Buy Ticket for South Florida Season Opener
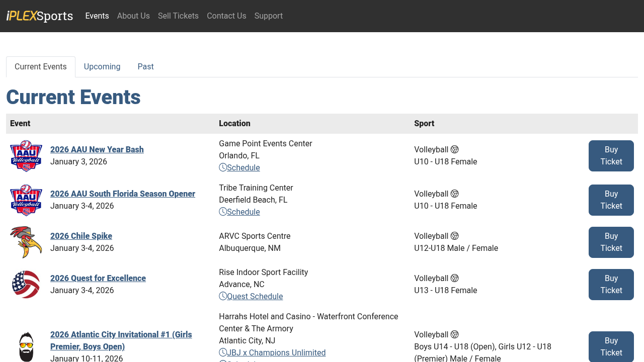This screenshot has height=362, width=644. (611, 200)
